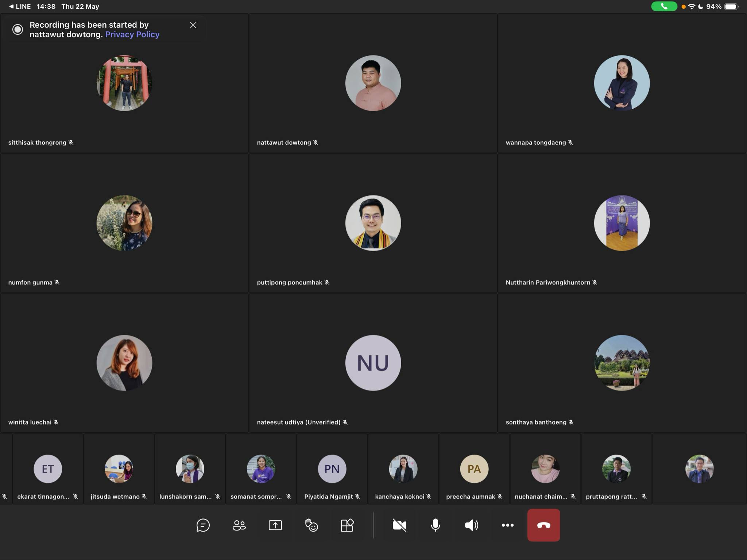Tap the name label numfon gunma

pyautogui.click(x=30, y=283)
